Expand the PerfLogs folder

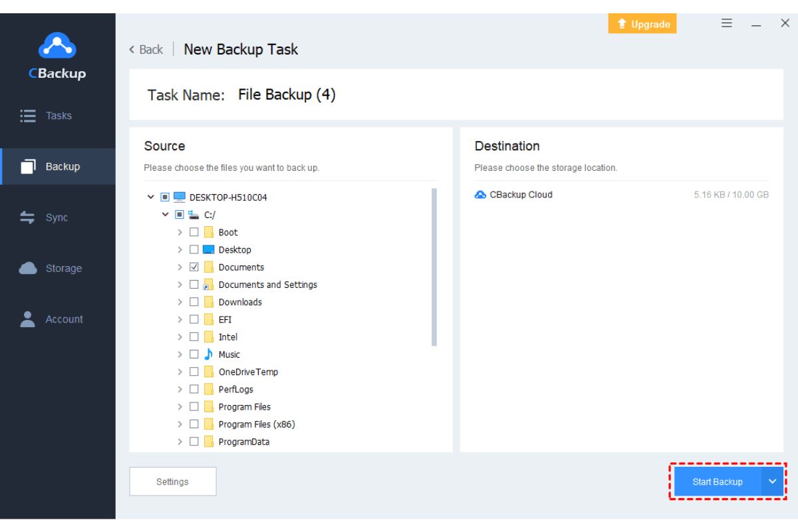click(x=180, y=389)
